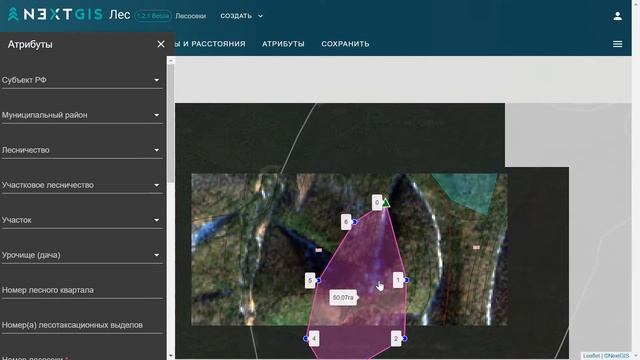Select polygon vertex label 5
The width and height of the screenshot is (640, 360).
310,280
